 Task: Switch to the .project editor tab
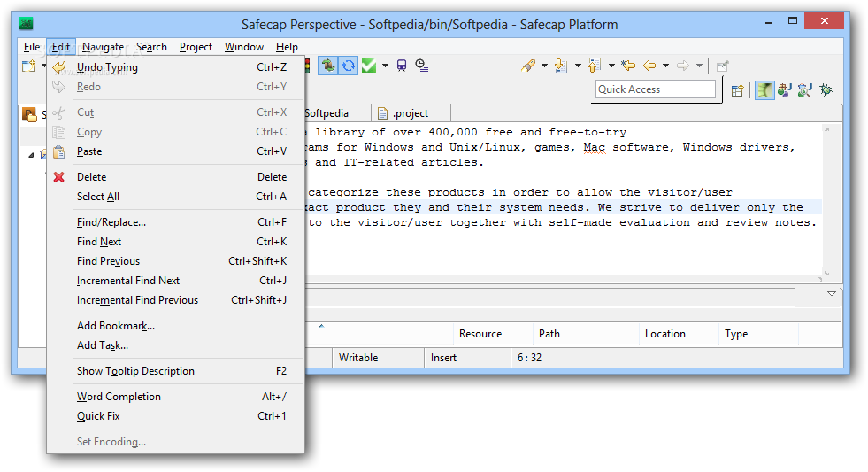[x=411, y=113]
